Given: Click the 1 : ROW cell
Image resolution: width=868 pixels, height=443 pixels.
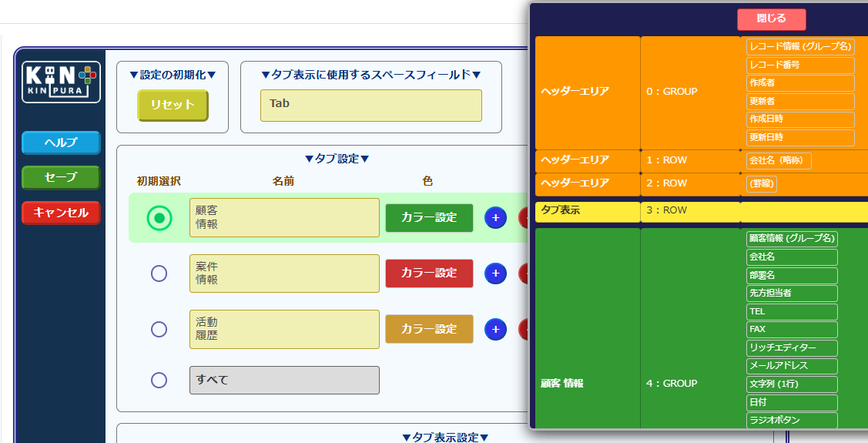Looking at the screenshot, I should [x=690, y=160].
